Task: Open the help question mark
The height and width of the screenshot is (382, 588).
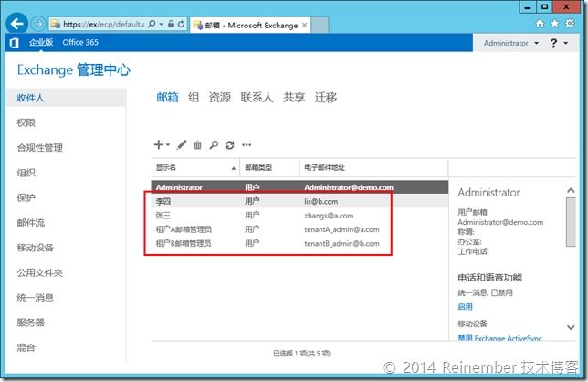Action: pyautogui.click(x=553, y=43)
